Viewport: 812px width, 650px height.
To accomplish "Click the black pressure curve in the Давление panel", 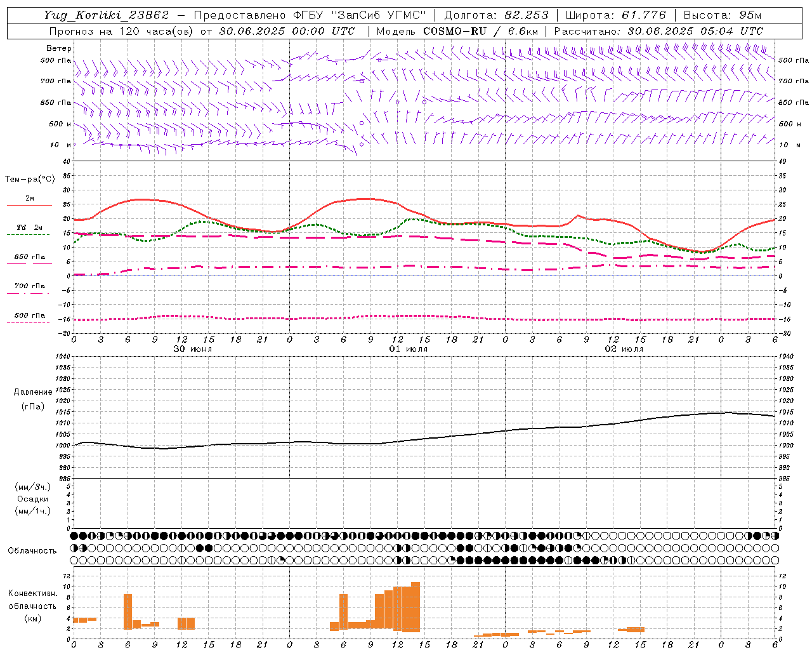I will tap(424, 438).
